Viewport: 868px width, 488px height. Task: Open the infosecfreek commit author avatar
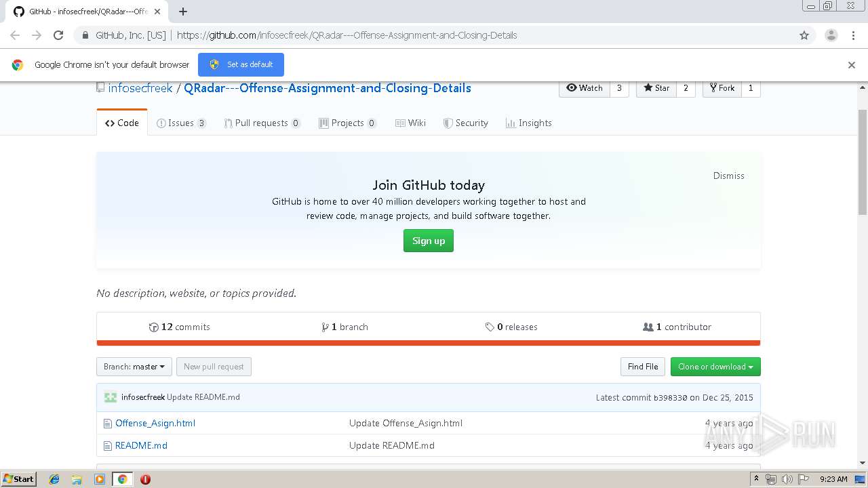(111, 397)
